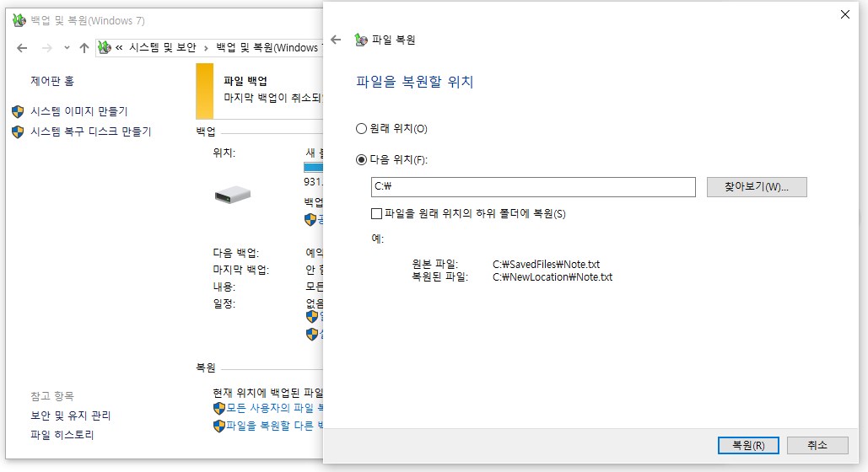The image size is (868, 472).
Task: Open 파일 히스토리 link
Action: pyautogui.click(x=62, y=435)
